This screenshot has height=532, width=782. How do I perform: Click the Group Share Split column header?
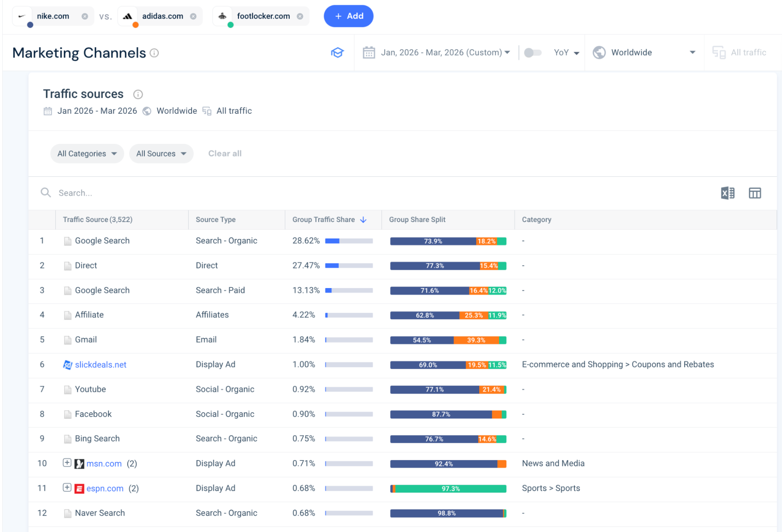click(417, 220)
